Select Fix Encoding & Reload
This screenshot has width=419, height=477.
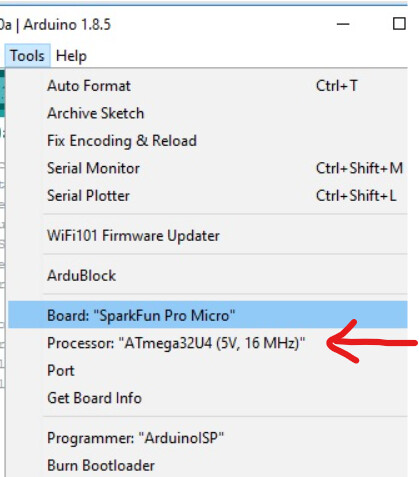(x=207, y=140)
